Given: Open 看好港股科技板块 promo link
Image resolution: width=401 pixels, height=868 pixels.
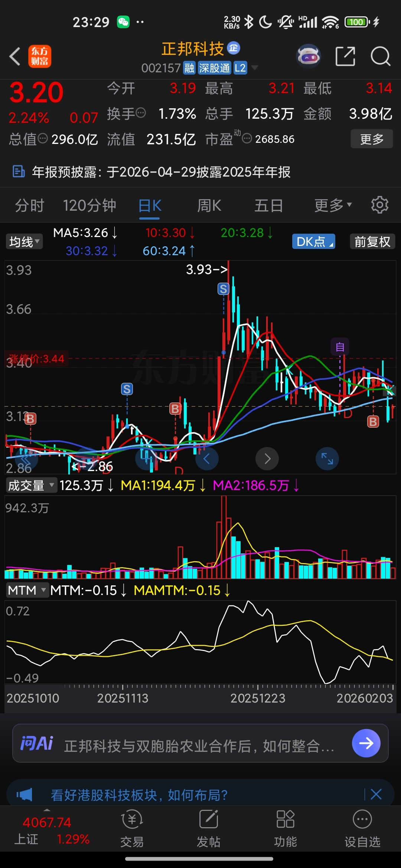Looking at the screenshot, I should (x=139, y=795).
